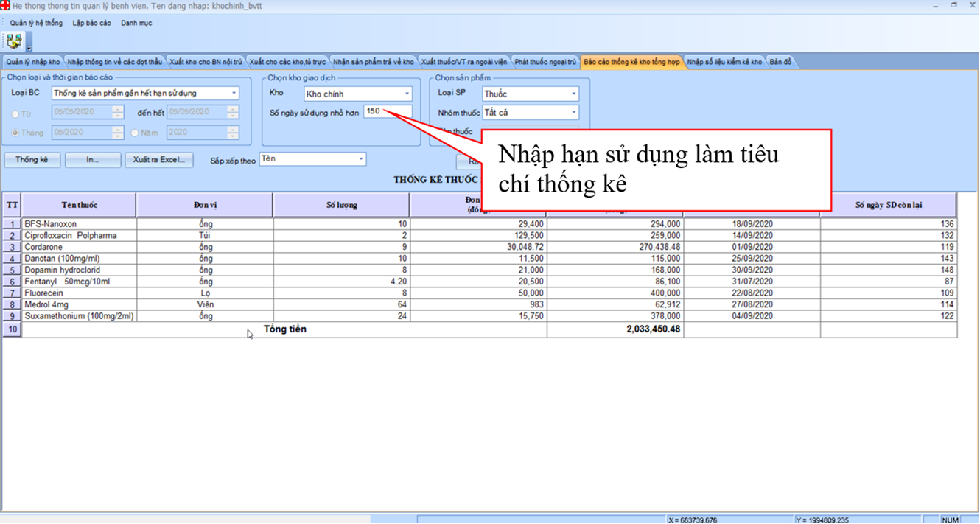This screenshot has width=980, height=524.
Task: Click the Cordarone drug name cell
Action: click(79, 247)
